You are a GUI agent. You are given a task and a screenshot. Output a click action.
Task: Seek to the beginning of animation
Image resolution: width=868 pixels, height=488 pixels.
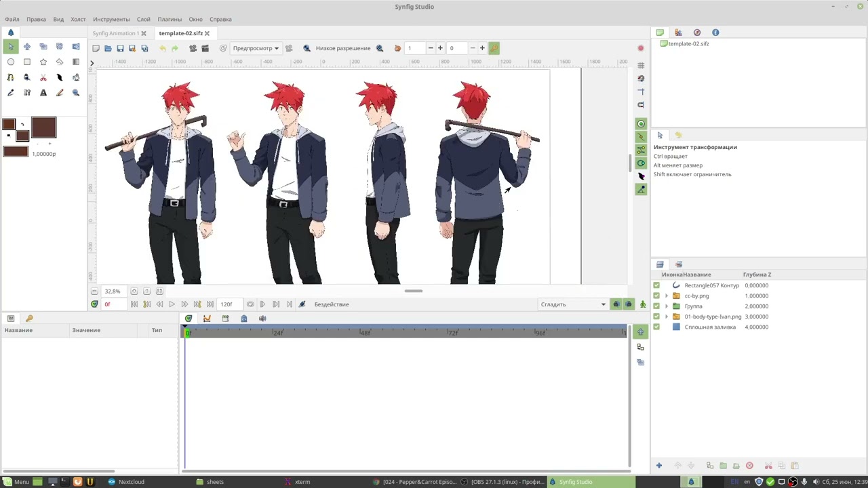tap(134, 304)
